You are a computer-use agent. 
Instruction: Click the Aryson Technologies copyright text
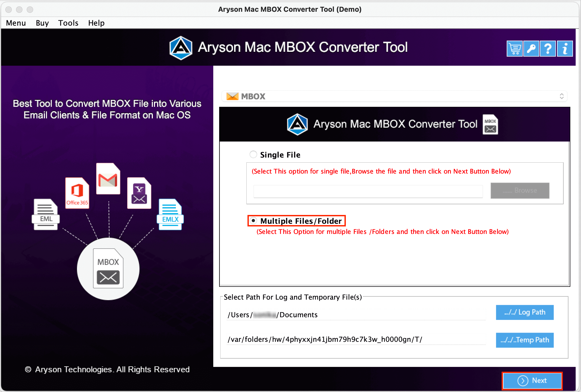pyautogui.click(x=107, y=369)
